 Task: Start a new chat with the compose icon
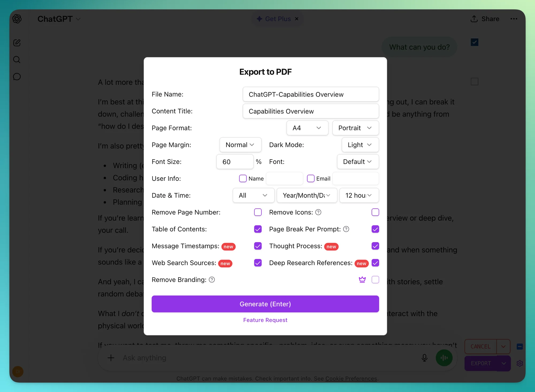tap(17, 43)
